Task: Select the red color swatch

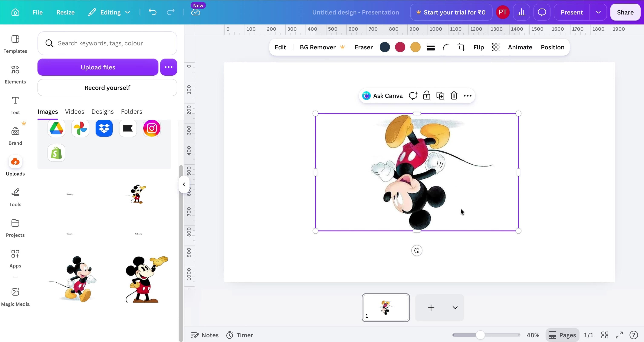Action: tap(400, 47)
